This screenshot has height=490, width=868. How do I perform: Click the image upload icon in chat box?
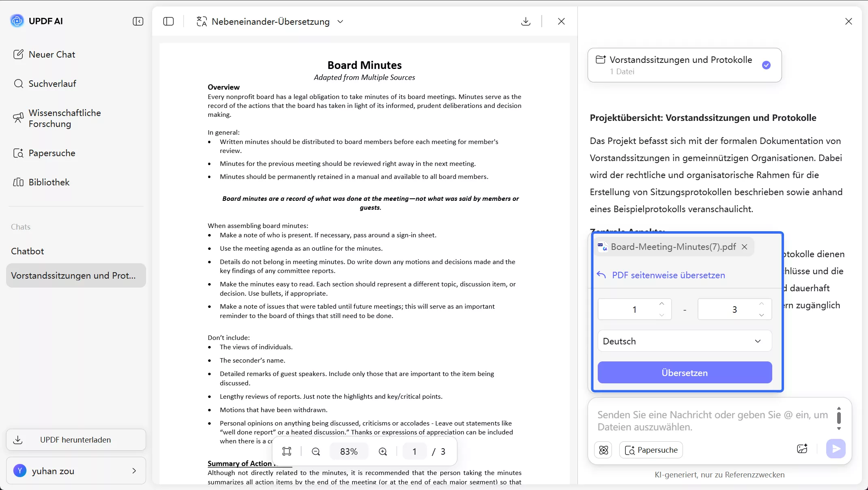pos(802,449)
